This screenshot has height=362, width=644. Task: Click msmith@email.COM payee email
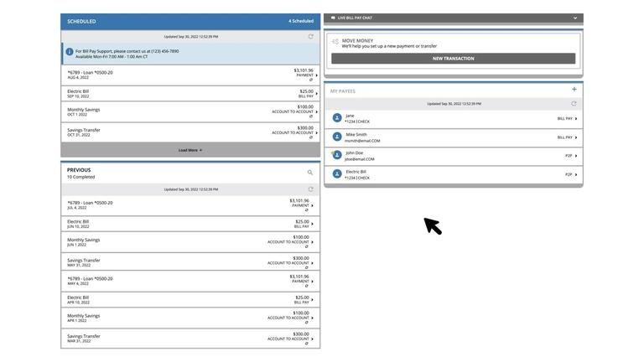point(362,141)
